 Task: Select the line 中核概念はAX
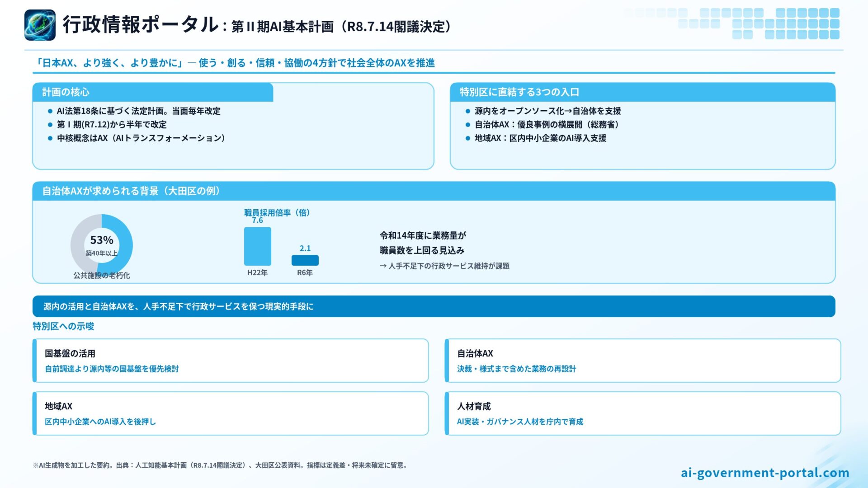[141, 138]
